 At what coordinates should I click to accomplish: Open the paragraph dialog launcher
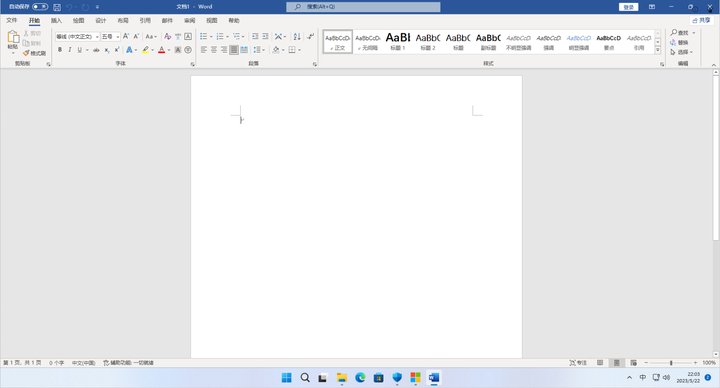tap(315, 64)
